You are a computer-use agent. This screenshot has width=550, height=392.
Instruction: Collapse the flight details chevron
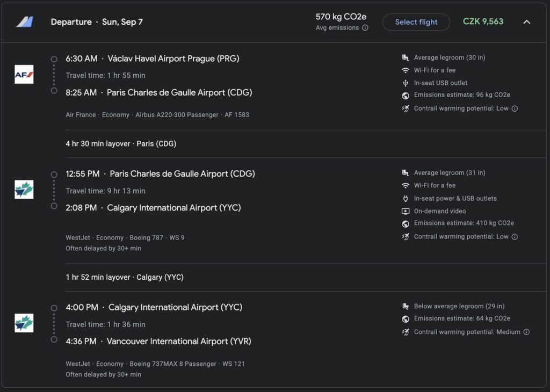pos(526,22)
